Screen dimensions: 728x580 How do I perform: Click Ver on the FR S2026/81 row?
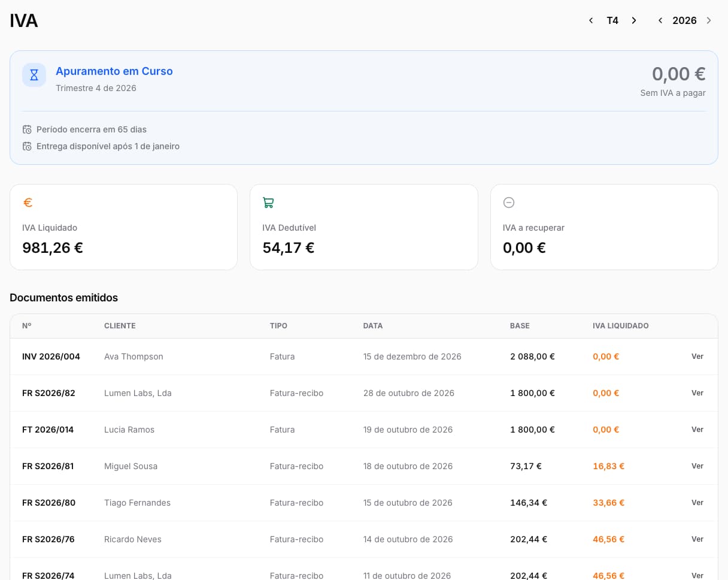[x=697, y=466]
